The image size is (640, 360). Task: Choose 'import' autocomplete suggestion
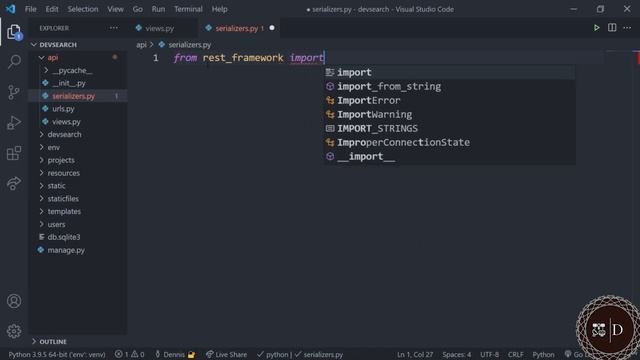click(450, 72)
